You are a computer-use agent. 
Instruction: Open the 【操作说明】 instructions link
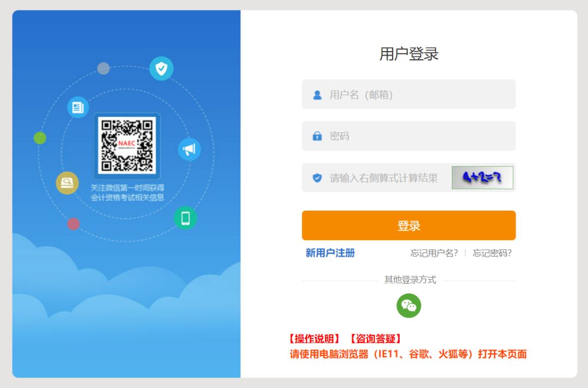315,339
